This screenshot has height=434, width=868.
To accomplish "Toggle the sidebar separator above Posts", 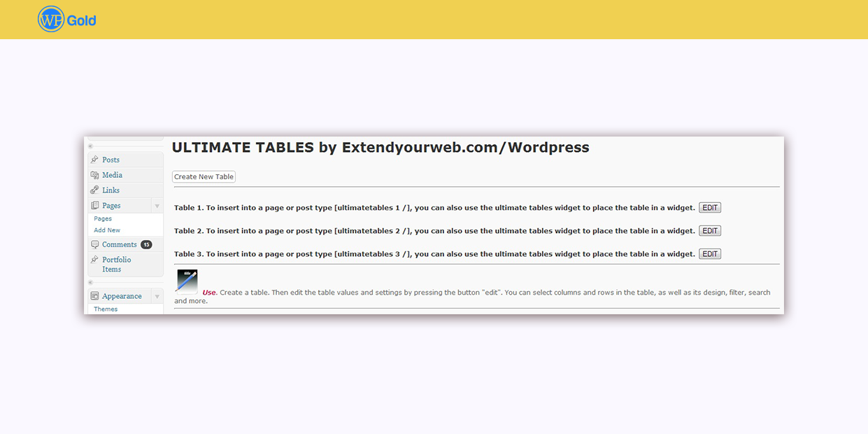I will [90, 146].
